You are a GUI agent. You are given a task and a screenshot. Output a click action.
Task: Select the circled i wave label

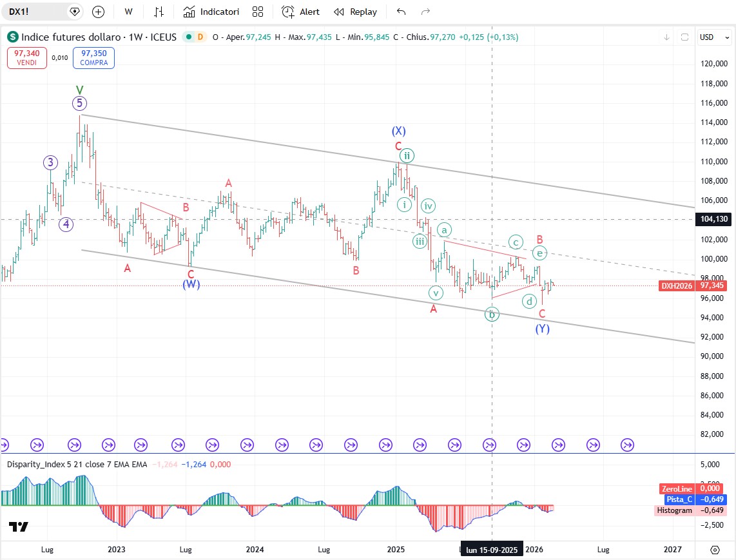[x=404, y=204]
